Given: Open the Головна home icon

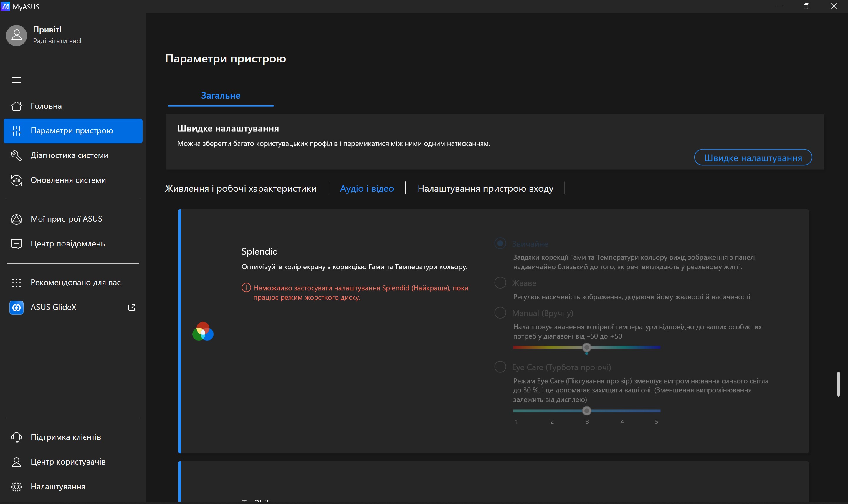Looking at the screenshot, I should [x=16, y=106].
